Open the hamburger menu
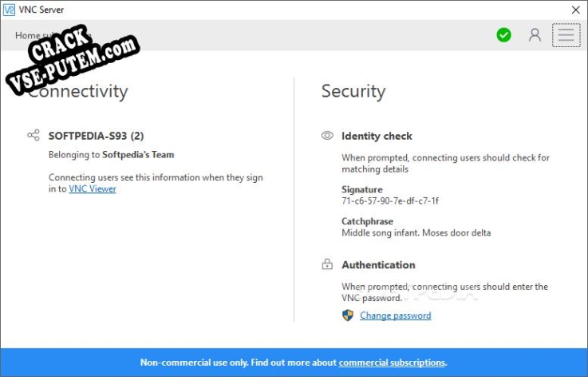This screenshot has width=588, height=377. pyautogui.click(x=566, y=35)
